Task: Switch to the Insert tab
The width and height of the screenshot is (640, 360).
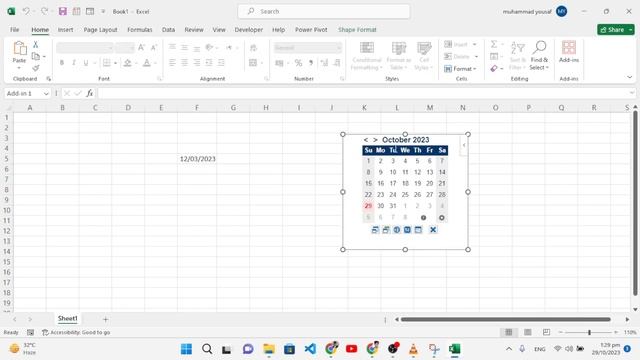Action: pos(65,30)
